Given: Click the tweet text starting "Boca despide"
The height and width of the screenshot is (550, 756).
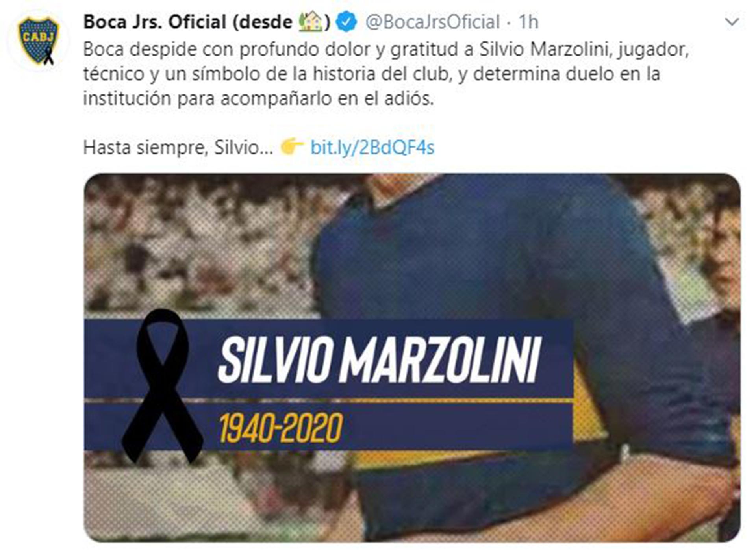Looking at the screenshot, I should (386, 74).
